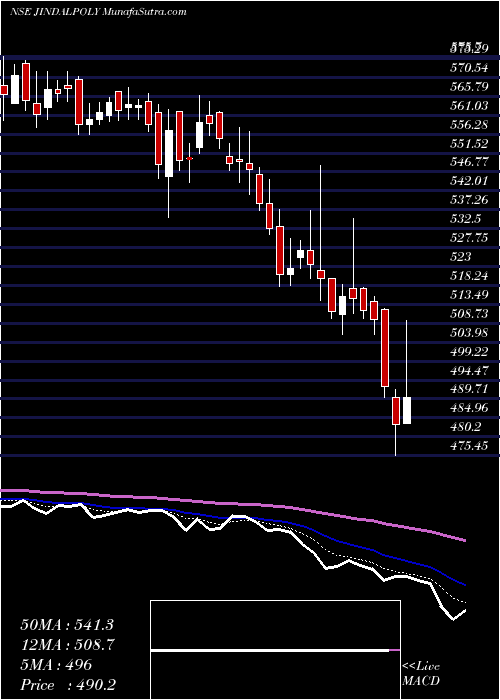Select the 532.5 price axis label

(466, 219)
